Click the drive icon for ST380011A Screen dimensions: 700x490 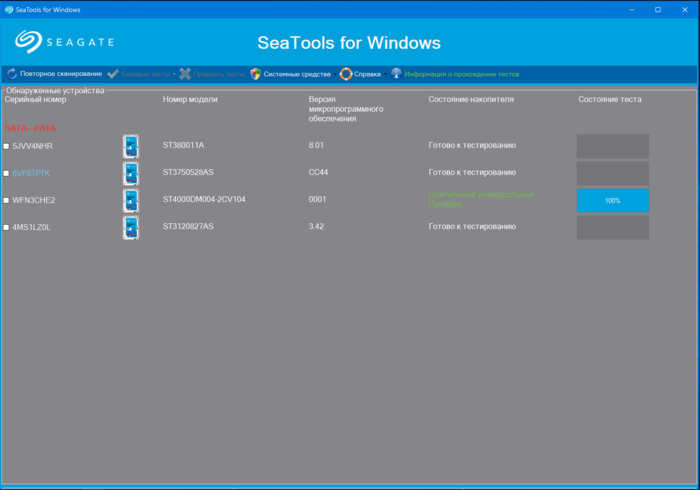[x=131, y=146]
